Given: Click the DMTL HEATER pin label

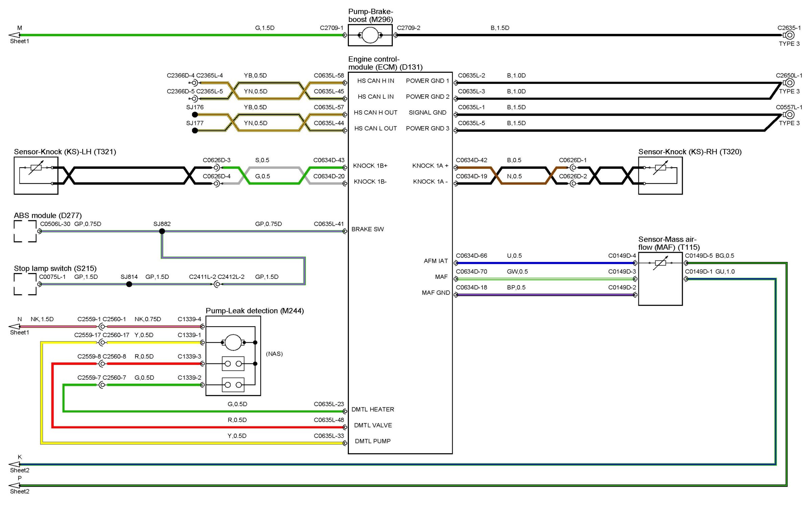Looking at the screenshot, I should tap(373, 409).
